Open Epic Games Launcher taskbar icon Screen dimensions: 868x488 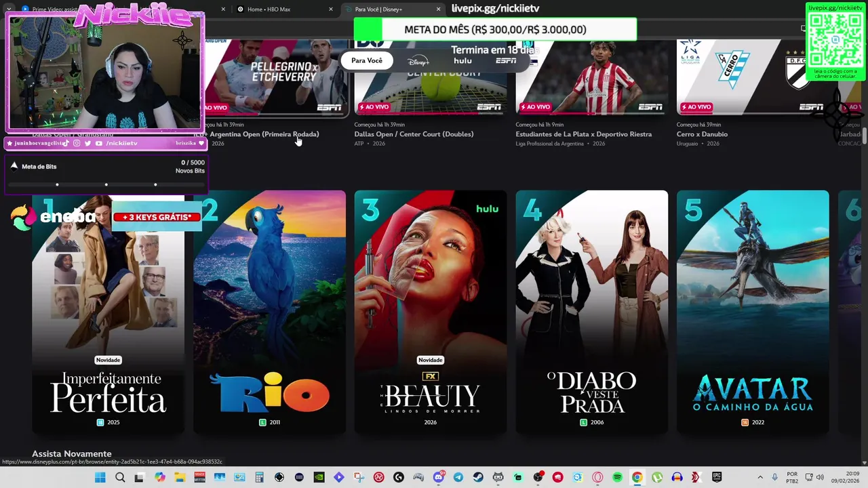click(716, 477)
